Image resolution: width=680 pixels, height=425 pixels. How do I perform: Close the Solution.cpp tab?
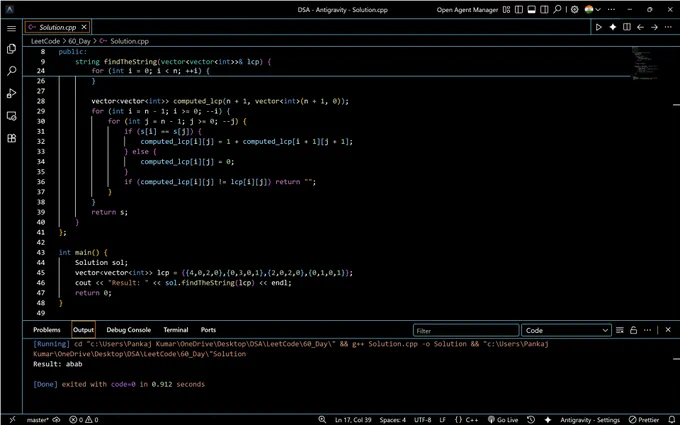click(x=84, y=27)
